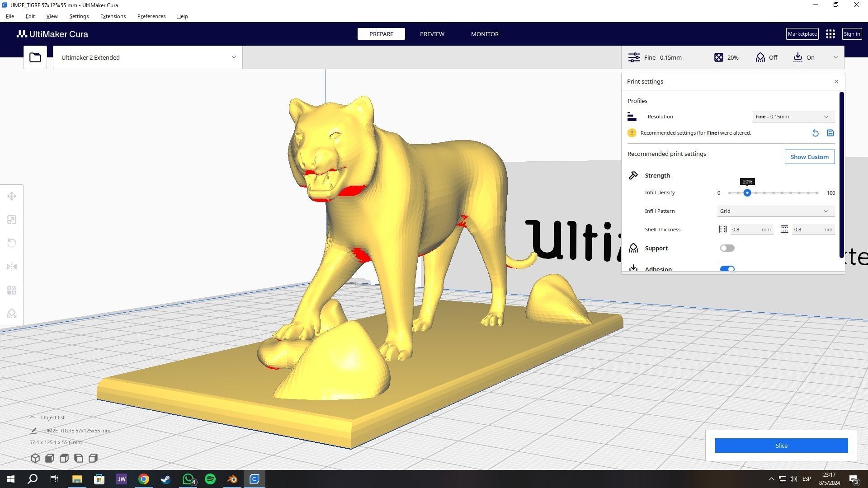Click the Slice button

pos(781,446)
